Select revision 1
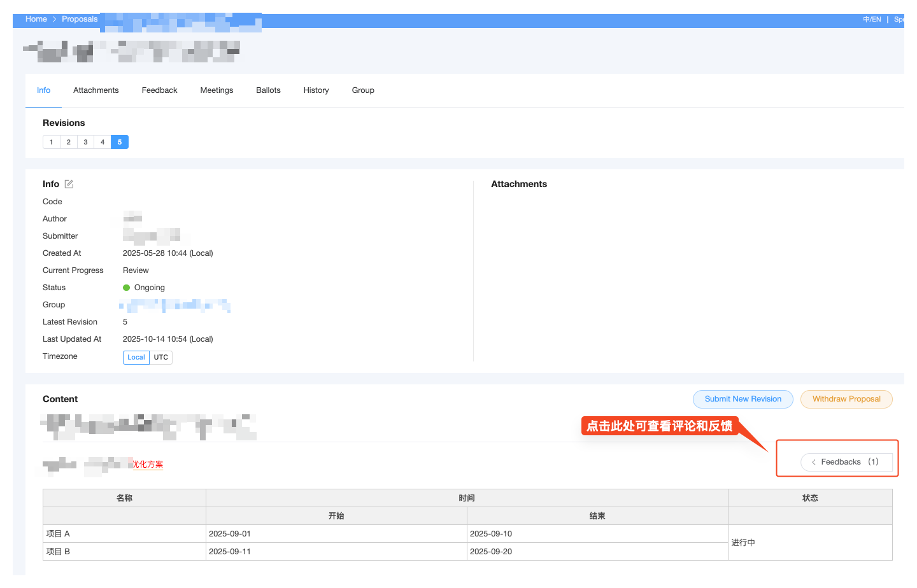 coord(52,142)
